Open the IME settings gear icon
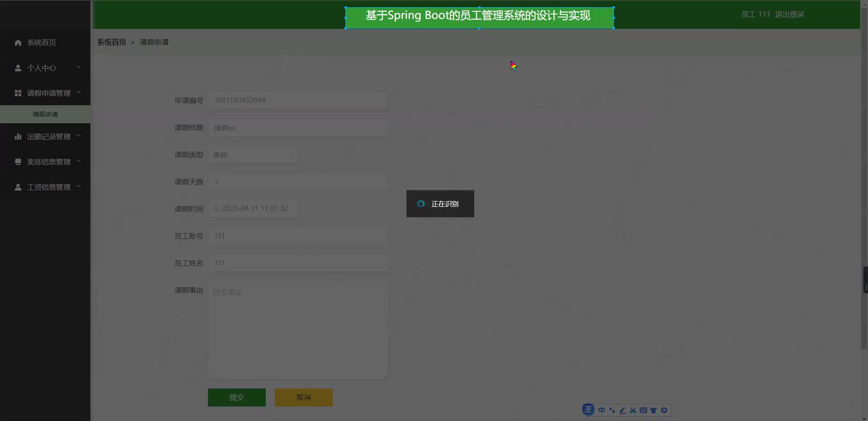This screenshot has width=868, height=421. 664,410
